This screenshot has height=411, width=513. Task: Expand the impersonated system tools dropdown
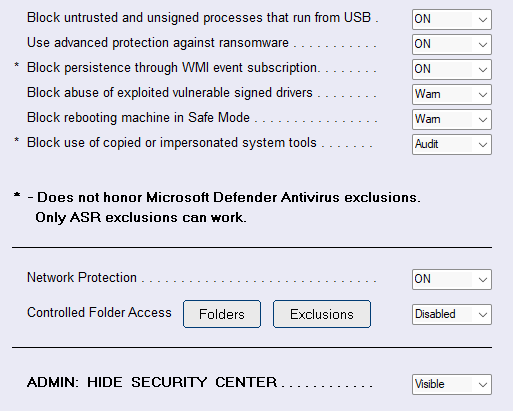452,144
